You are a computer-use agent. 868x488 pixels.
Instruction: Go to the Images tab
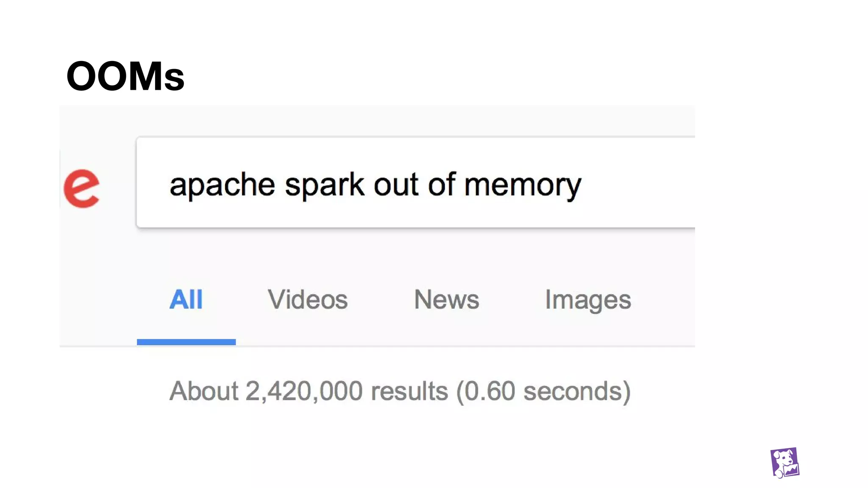[588, 300]
